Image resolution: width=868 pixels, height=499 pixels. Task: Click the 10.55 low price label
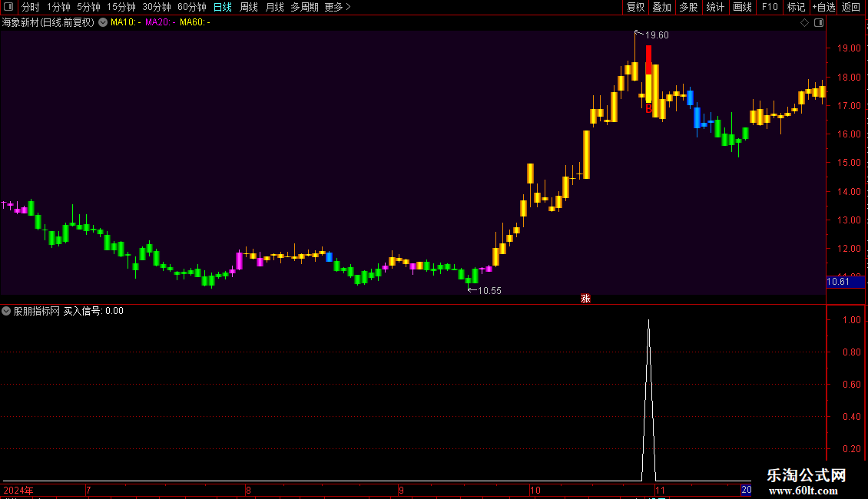pyautogui.click(x=489, y=291)
